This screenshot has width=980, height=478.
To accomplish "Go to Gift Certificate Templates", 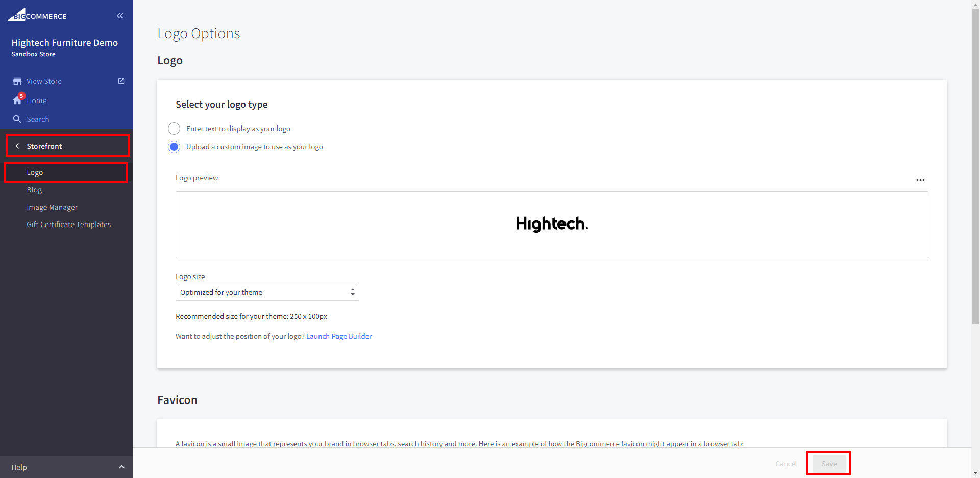I will pos(68,224).
